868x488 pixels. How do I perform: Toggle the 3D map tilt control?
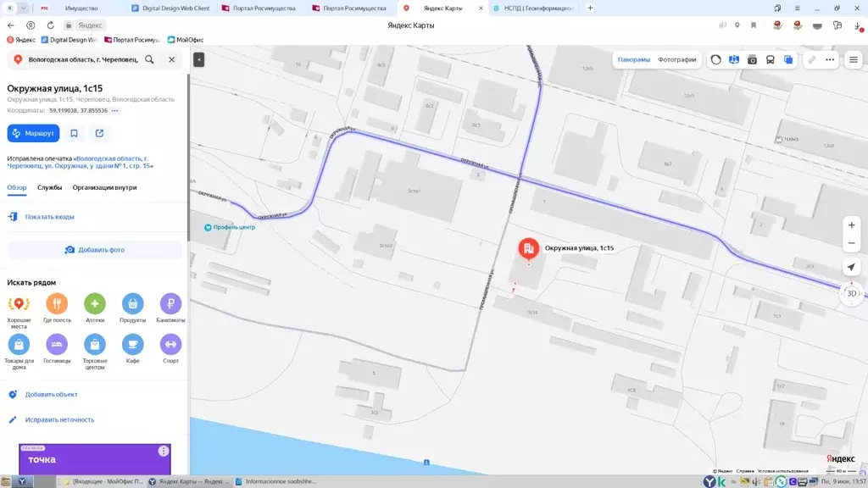pyautogui.click(x=851, y=294)
